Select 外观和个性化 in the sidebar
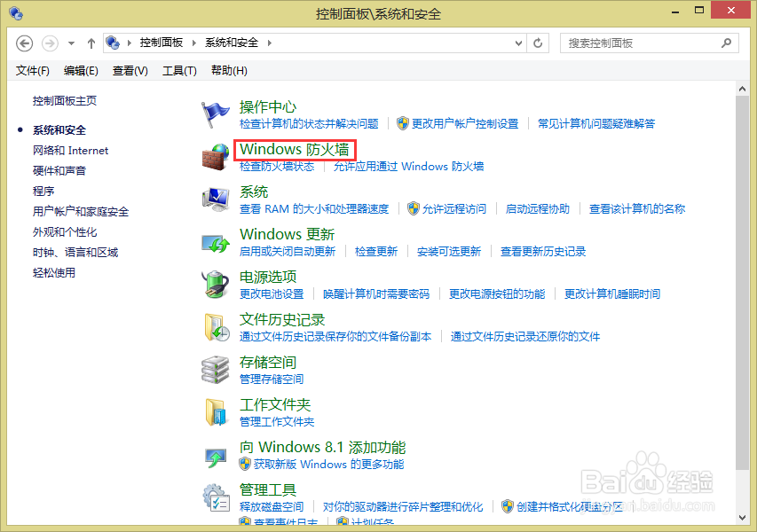 pyautogui.click(x=65, y=232)
